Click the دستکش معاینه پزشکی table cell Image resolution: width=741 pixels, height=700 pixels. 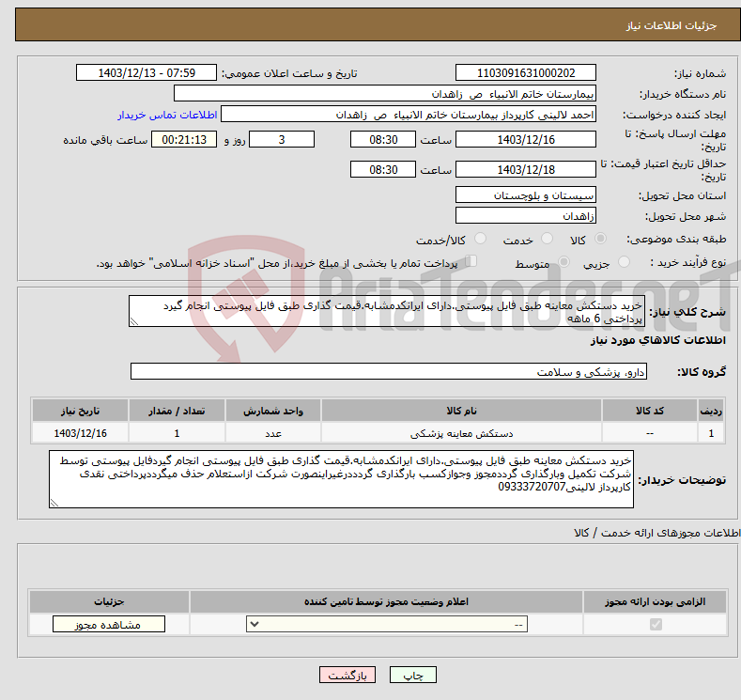(x=461, y=433)
